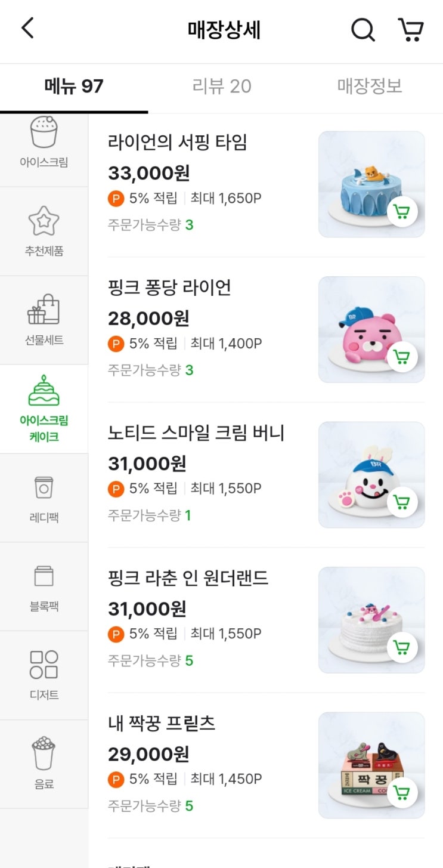Image resolution: width=443 pixels, height=868 pixels.
Task: Add 라이언의 서핑 타임 to cart
Action: pos(402,212)
